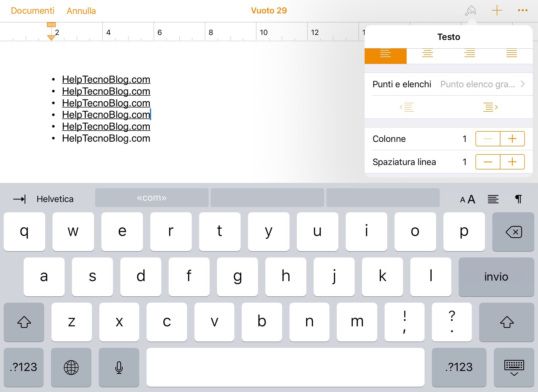Switch to left .?123 numeric keyboard

[x=24, y=367]
